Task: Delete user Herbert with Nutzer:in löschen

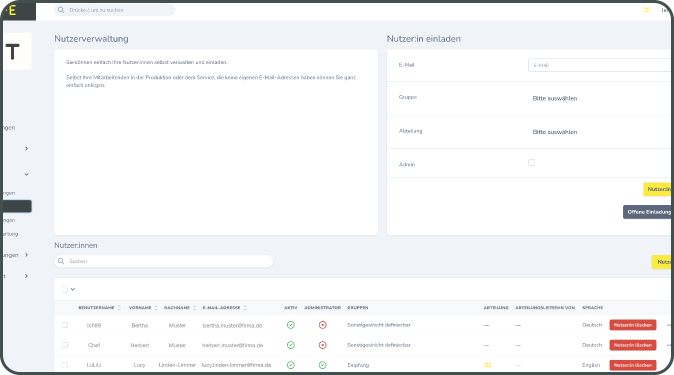Action: pos(633,345)
